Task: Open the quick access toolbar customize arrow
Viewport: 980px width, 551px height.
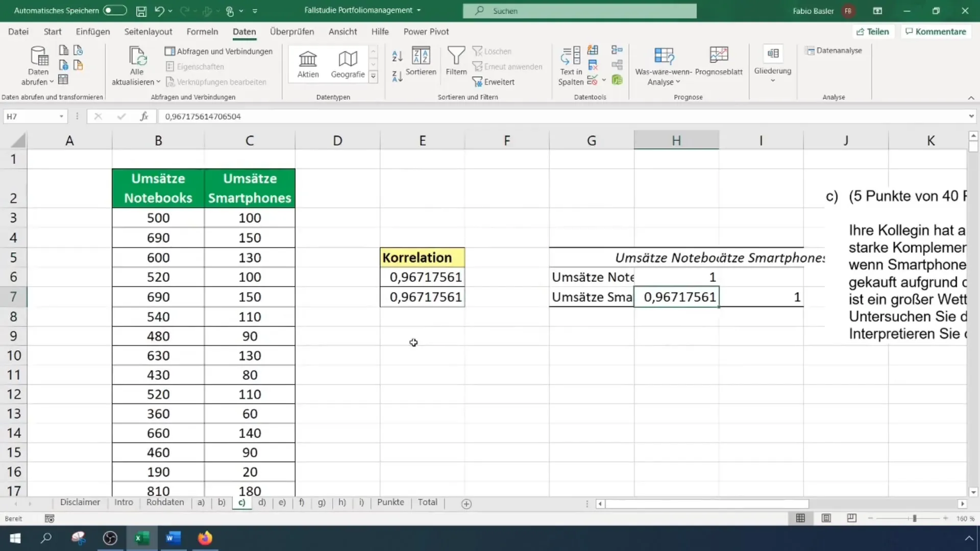Action: pos(255,11)
